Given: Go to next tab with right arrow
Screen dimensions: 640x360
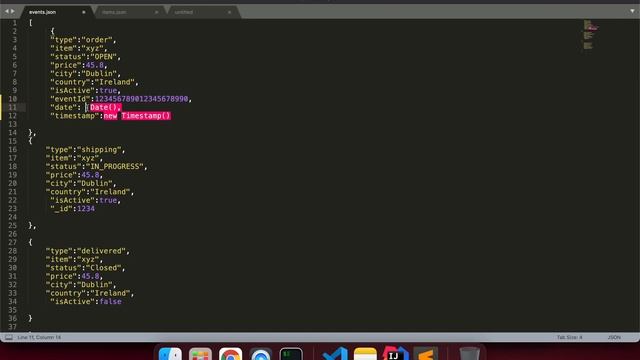Looking at the screenshot, I should click(13, 11).
